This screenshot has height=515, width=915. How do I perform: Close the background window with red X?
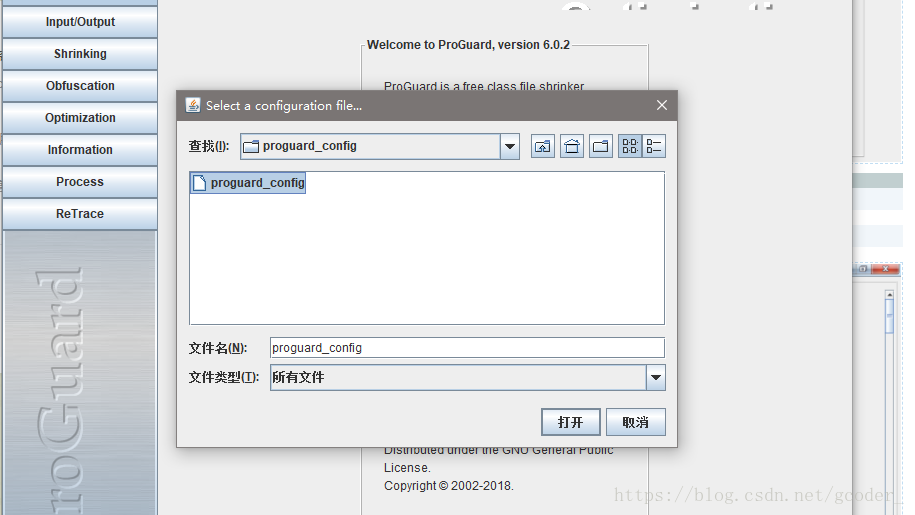point(886,269)
